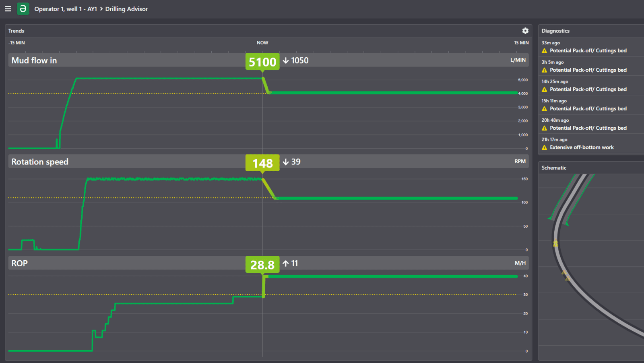The image size is (644, 363).
Task: Click warning icon for Extensive off-bottom work
Action: 545,147
